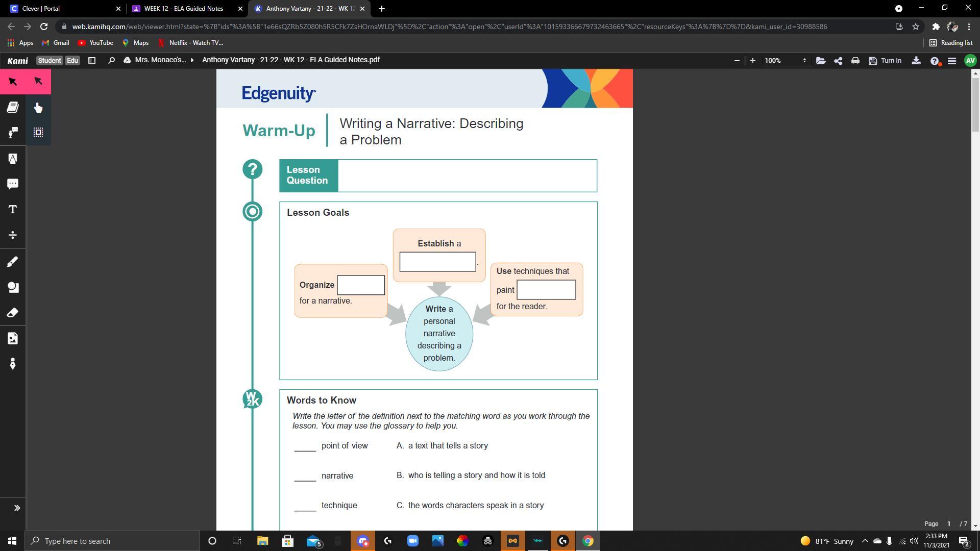Select the Hand pan tool
The height and width of the screenshot is (551, 980).
38,107
